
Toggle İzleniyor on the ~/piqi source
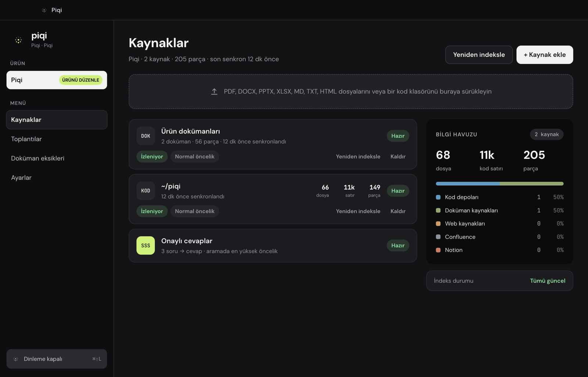pos(152,211)
